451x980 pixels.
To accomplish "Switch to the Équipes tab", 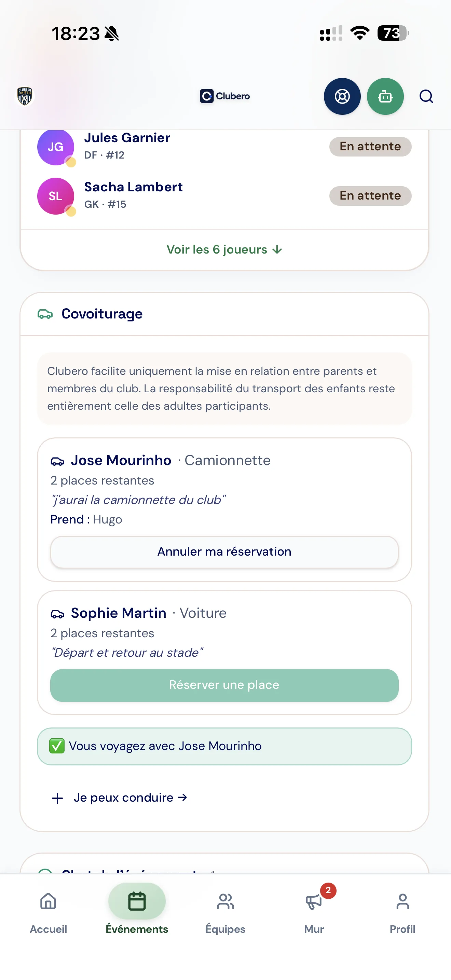I will click(x=225, y=912).
